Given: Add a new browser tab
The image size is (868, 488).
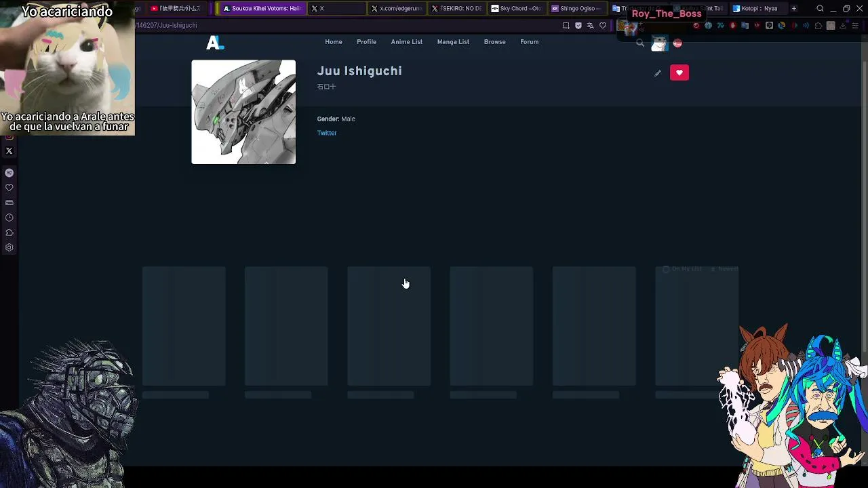Looking at the screenshot, I should click(794, 9).
